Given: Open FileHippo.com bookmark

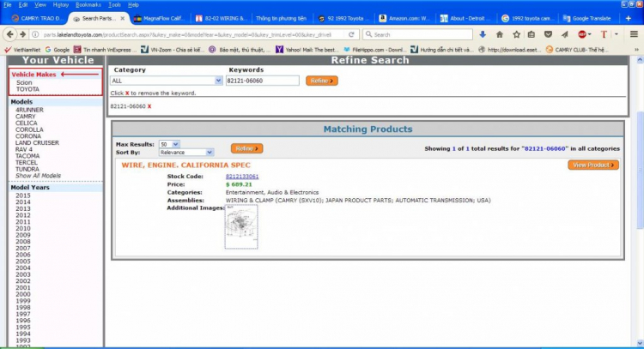Looking at the screenshot, I should [x=374, y=50].
